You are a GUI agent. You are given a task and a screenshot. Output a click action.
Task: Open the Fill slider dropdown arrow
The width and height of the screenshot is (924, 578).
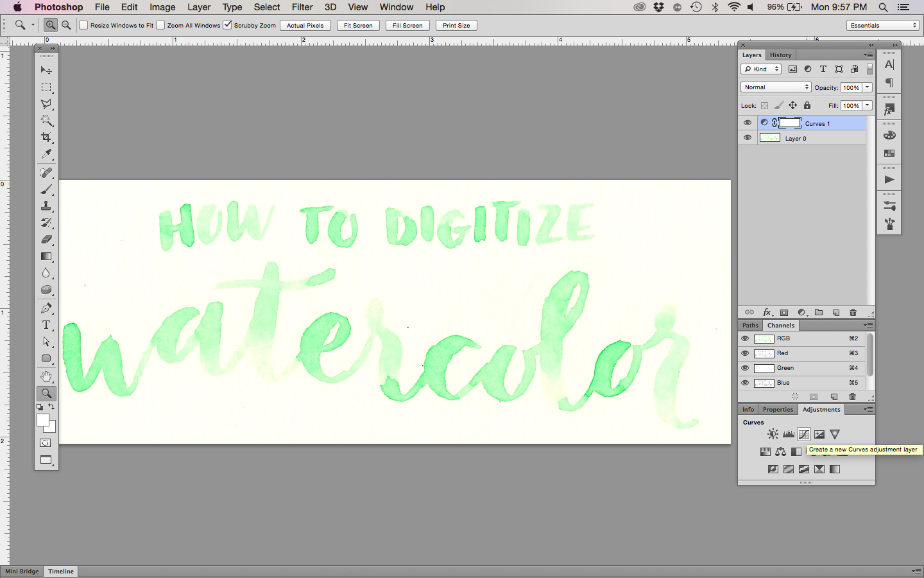coord(868,105)
